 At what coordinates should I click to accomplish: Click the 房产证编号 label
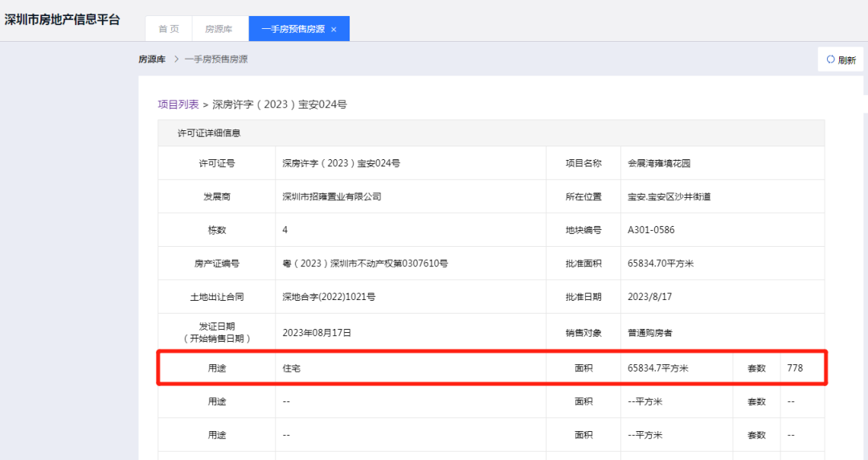coord(217,264)
